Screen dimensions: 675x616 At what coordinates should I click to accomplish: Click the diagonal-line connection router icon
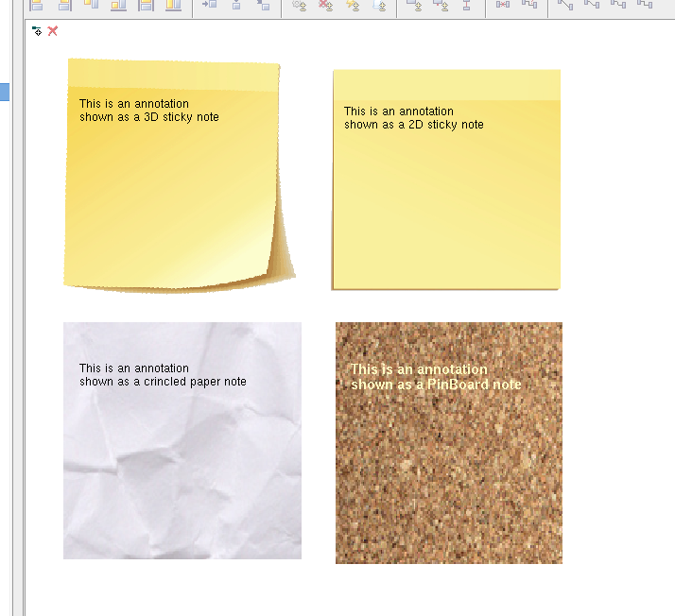(564, 5)
